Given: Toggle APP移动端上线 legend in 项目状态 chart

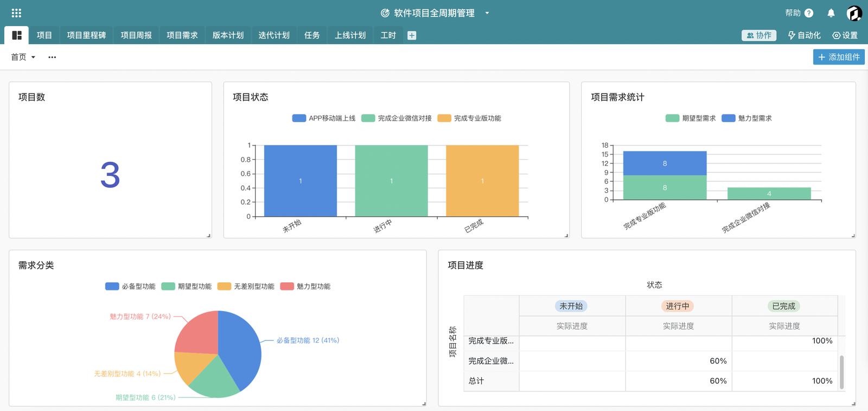Looking at the screenshot, I should pos(324,118).
